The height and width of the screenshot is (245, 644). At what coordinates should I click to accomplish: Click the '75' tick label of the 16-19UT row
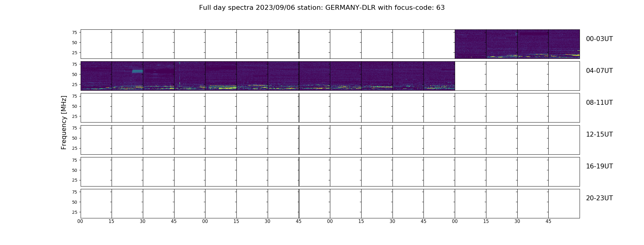click(x=75, y=160)
